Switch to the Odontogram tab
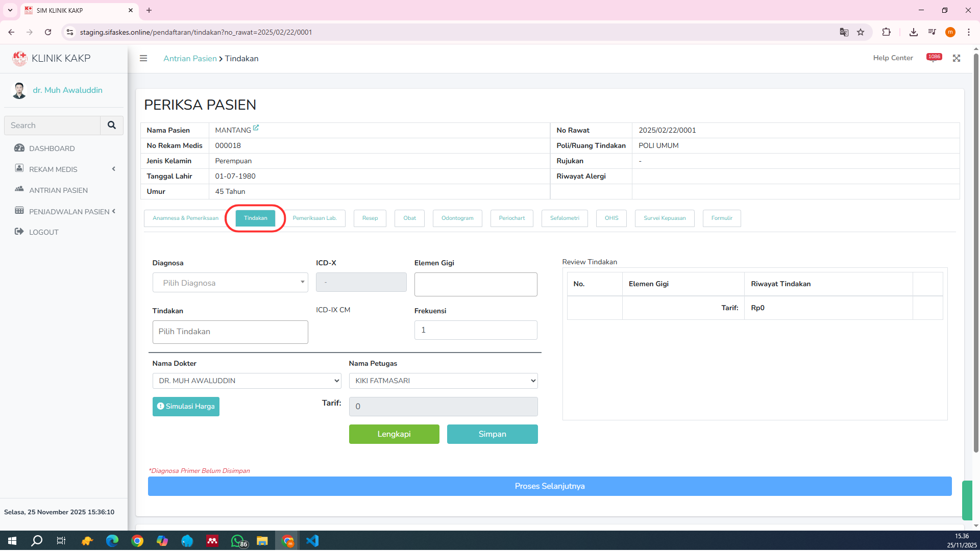The width and height of the screenshot is (980, 551). click(x=457, y=218)
